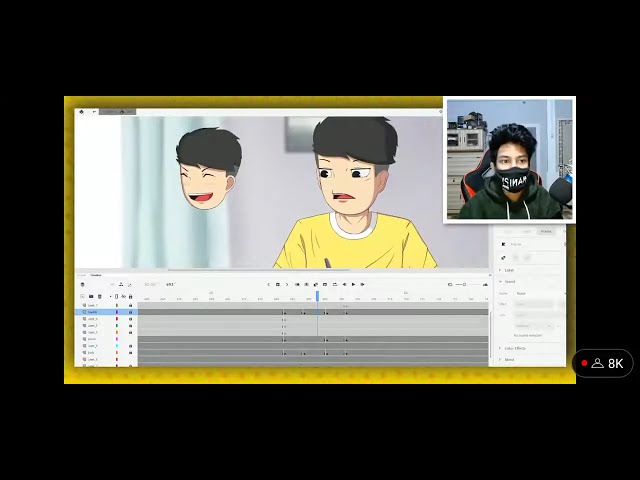Unlock the Layer_7 lock icon
Image resolution: width=640 pixels, height=480 pixels.
tap(131, 305)
